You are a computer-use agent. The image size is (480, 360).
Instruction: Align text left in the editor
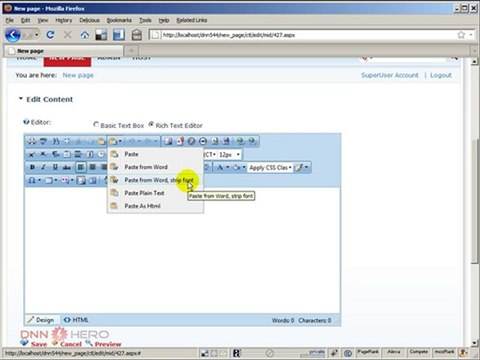[x=81, y=167]
